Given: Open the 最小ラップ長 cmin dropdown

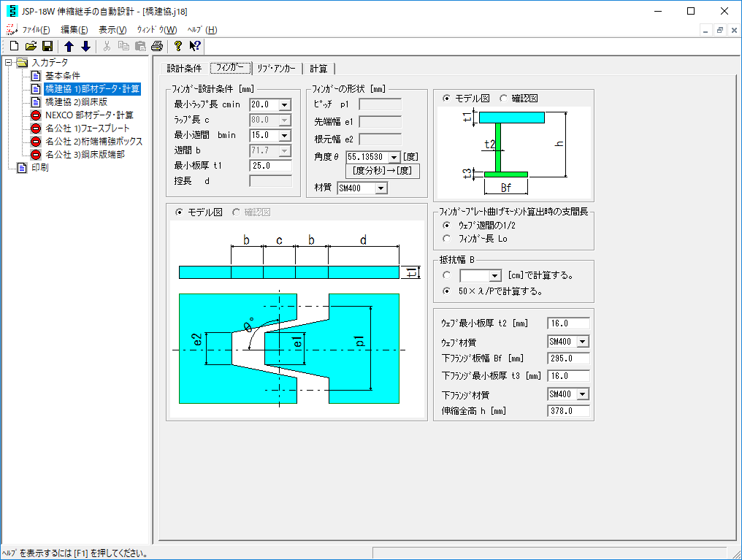Looking at the screenshot, I should click(x=284, y=104).
